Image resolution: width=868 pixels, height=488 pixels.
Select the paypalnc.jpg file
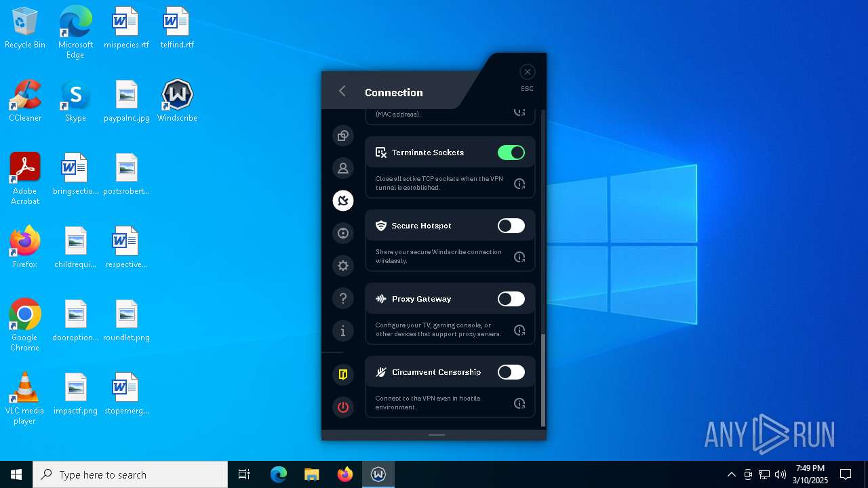[127, 101]
